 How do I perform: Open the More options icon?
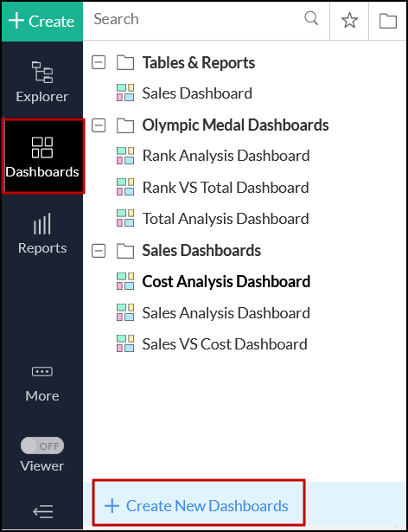tap(42, 384)
